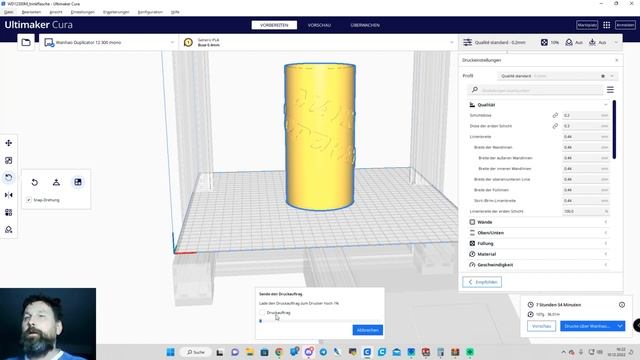
Task: Open file via folder icon
Action: (26, 42)
